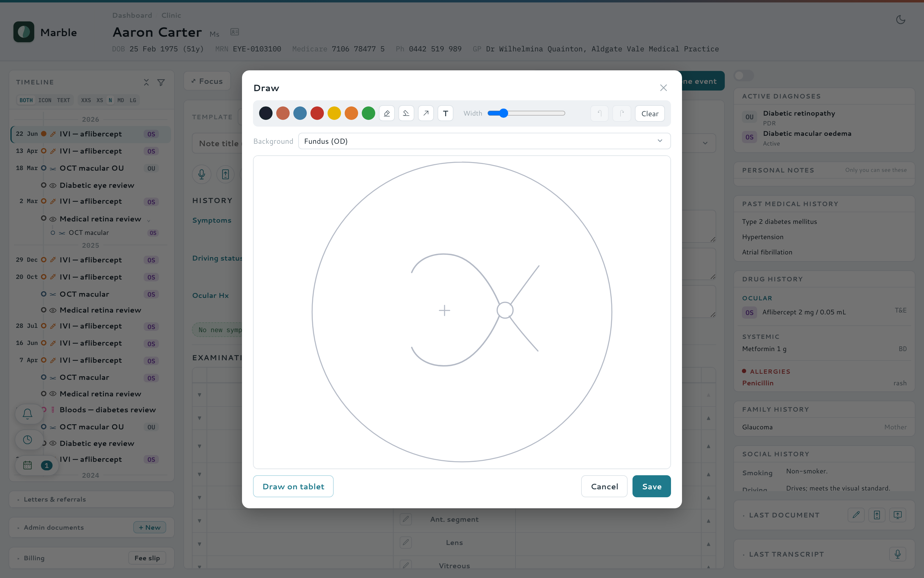Pick the dark navy color swatch
This screenshot has width=924, height=578.
266,113
